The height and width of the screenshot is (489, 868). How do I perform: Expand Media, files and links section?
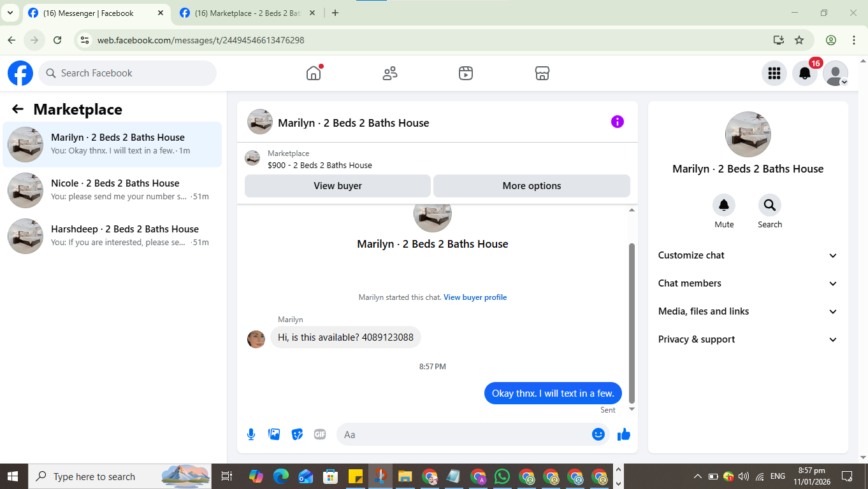[x=748, y=311]
